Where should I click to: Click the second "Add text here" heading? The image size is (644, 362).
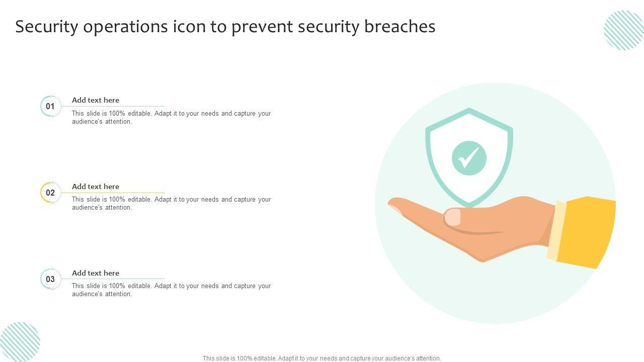[96, 187]
